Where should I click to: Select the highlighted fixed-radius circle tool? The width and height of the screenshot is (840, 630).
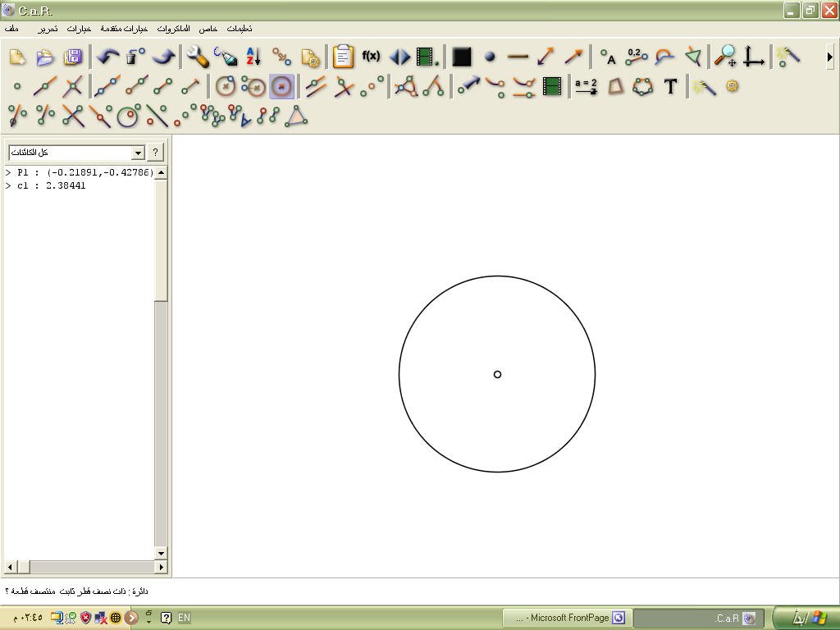click(282, 86)
